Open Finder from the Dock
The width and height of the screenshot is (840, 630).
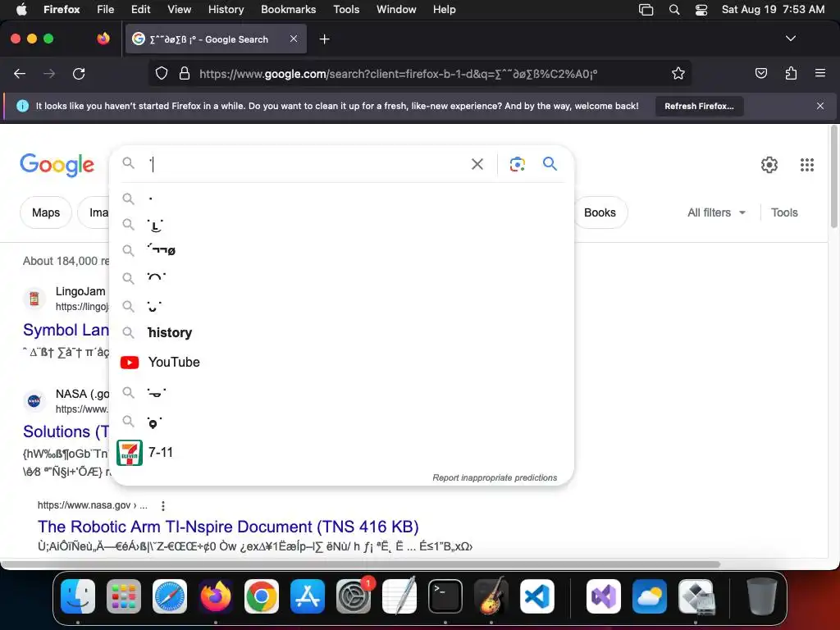[78, 596]
